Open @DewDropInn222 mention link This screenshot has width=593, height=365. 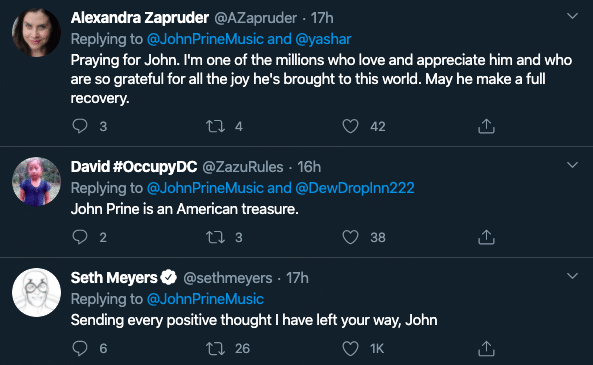[x=355, y=188]
